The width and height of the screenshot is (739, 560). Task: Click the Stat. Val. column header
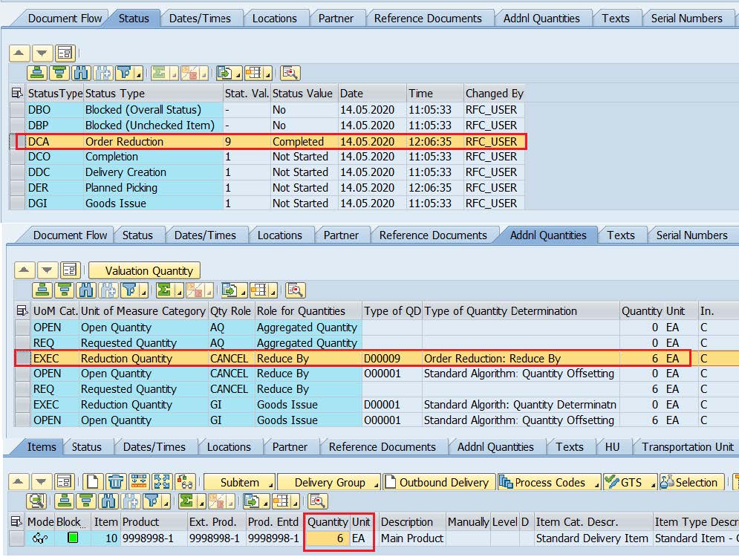246,93
